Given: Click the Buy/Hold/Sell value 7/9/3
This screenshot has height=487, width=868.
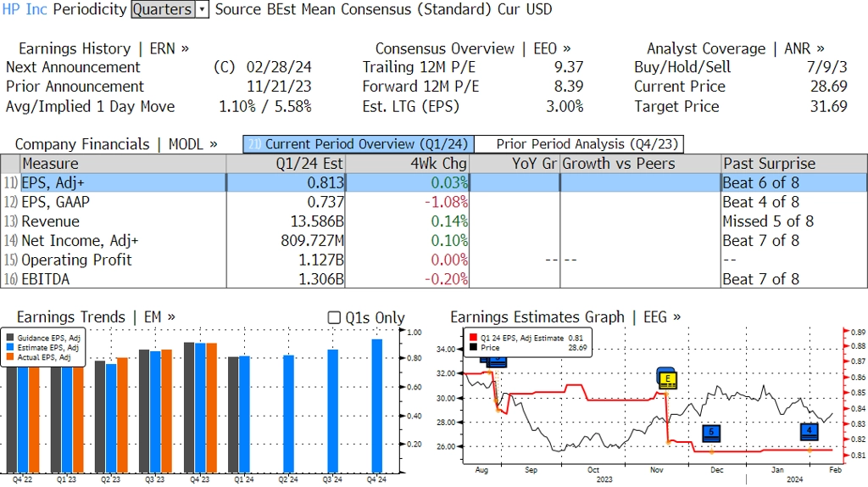Looking at the screenshot, I should coord(827,67).
